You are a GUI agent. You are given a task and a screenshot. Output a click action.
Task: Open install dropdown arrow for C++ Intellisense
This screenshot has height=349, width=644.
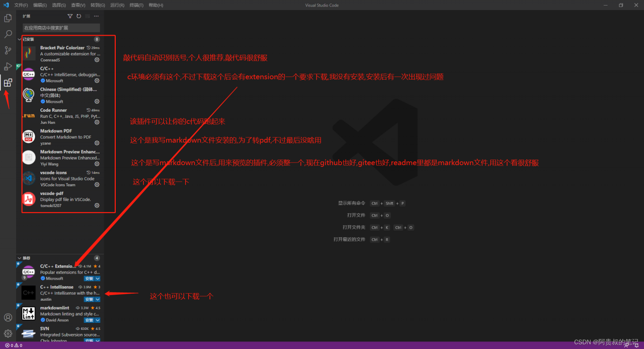pyautogui.click(x=98, y=299)
